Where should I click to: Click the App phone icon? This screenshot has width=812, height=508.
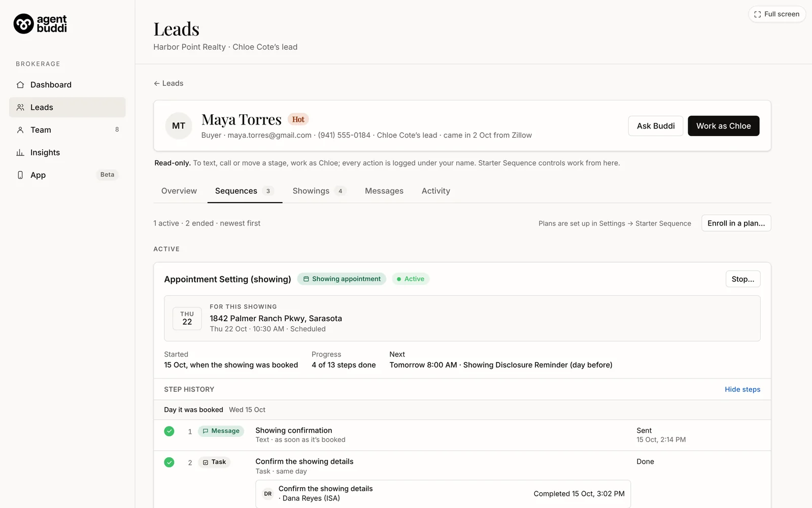coord(20,175)
